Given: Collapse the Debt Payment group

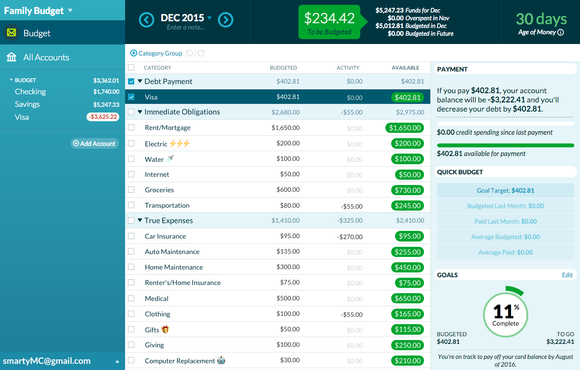Looking at the screenshot, I should coord(140,81).
